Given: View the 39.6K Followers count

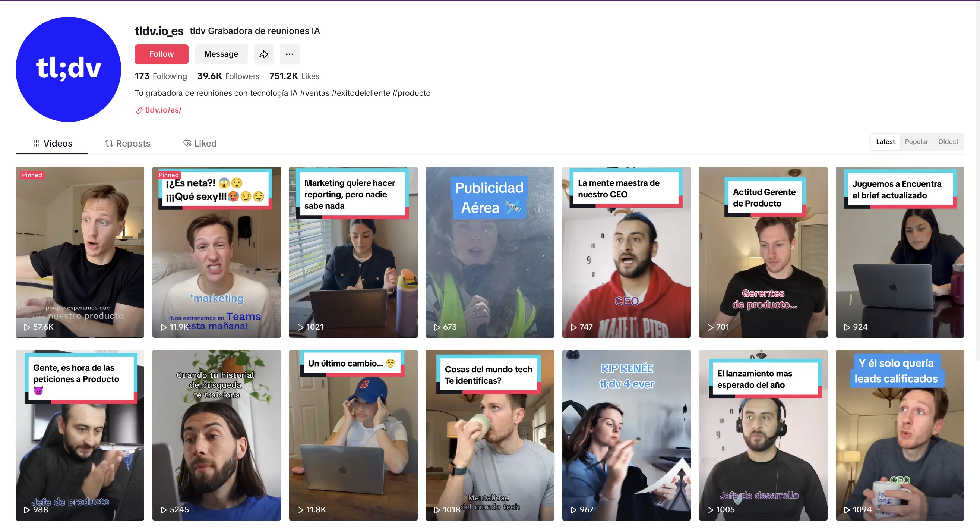Looking at the screenshot, I should (x=228, y=76).
